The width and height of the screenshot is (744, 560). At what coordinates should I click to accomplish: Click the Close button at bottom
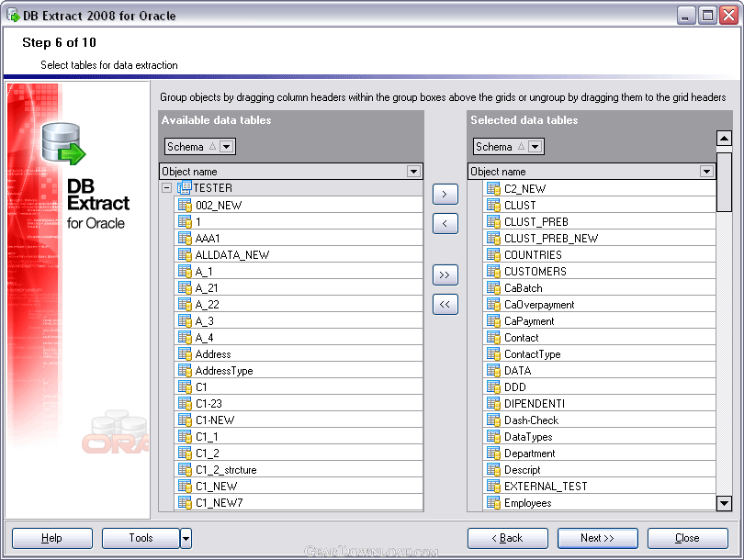pos(688,538)
